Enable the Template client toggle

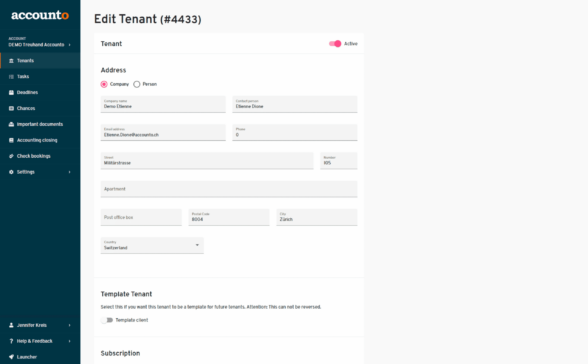107,320
